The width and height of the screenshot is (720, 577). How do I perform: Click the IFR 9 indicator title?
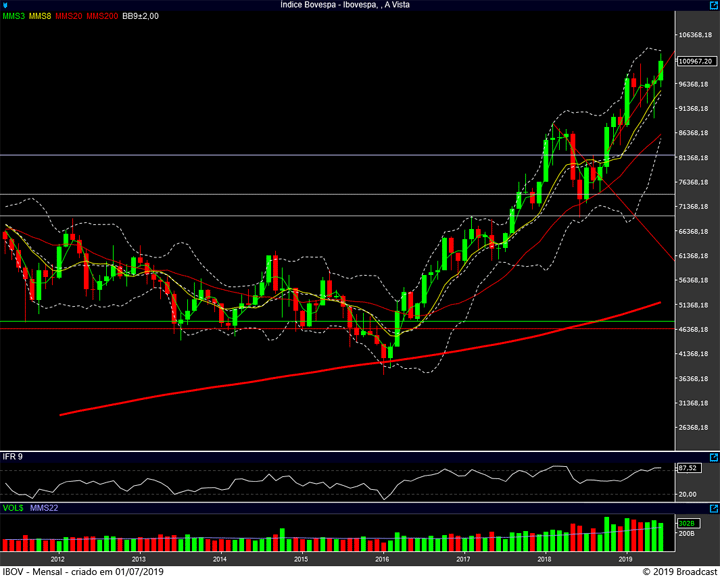pos(14,456)
